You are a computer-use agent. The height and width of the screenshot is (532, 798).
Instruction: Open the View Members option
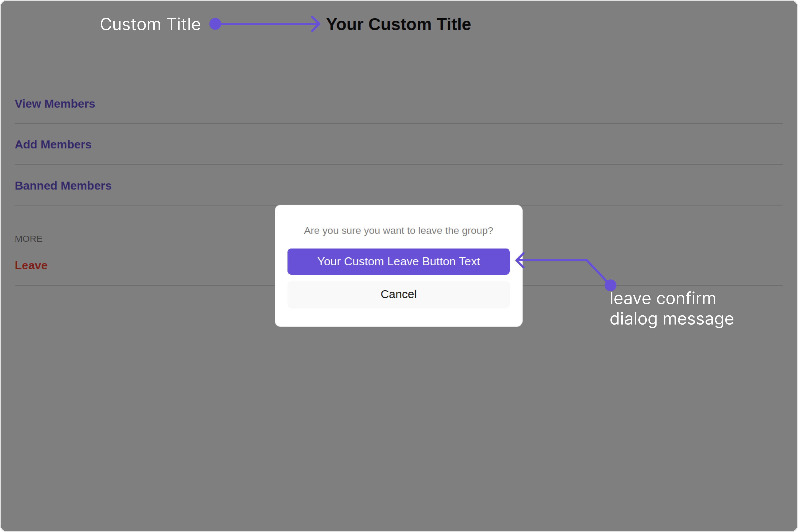tap(55, 104)
